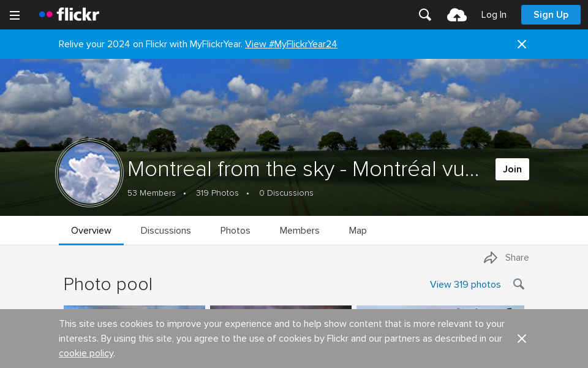Click the View 319 photos link

coord(465,285)
